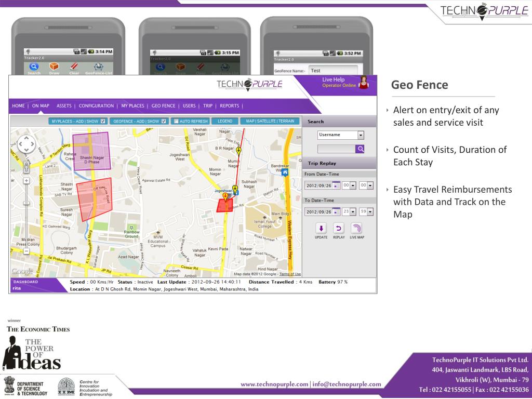The height and width of the screenshot is (399, 532).
Task: Open Terms of Use map link
Action: [x=290, y=274]
